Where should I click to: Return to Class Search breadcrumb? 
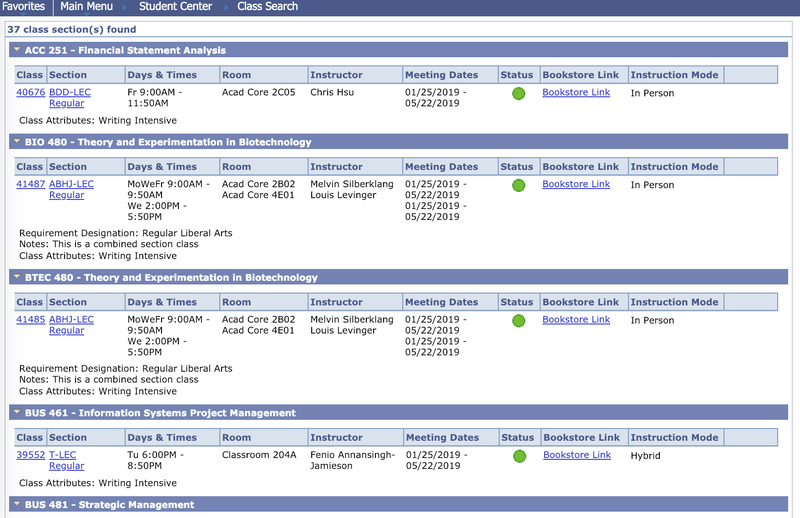tap(267, 7)
